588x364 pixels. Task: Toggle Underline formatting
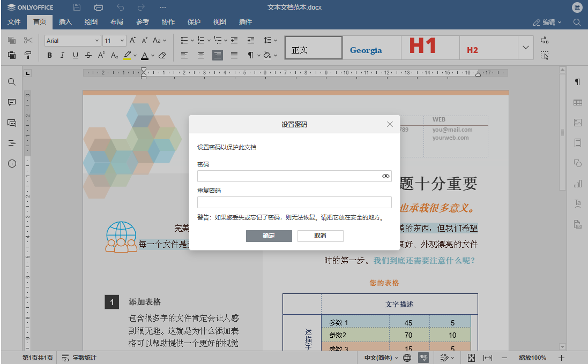pyautogui.click(x=76, y=56)
